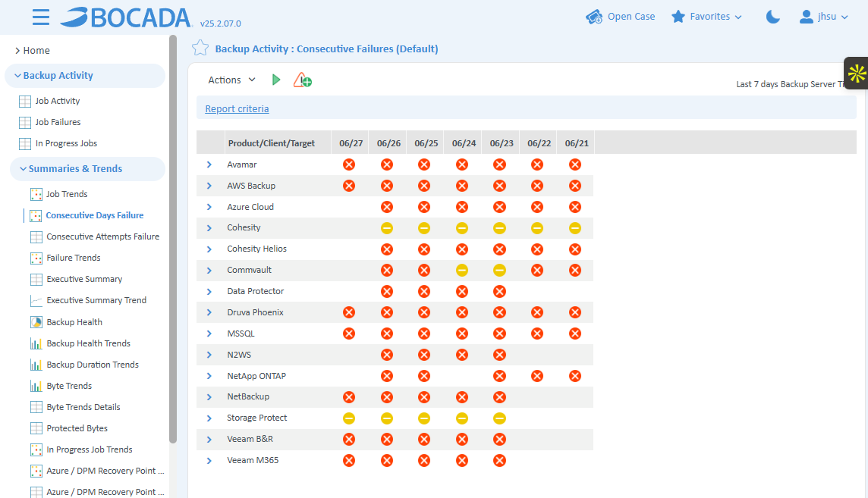Open the Report criteria link
The image size is (868, 498).
point(237,109)
